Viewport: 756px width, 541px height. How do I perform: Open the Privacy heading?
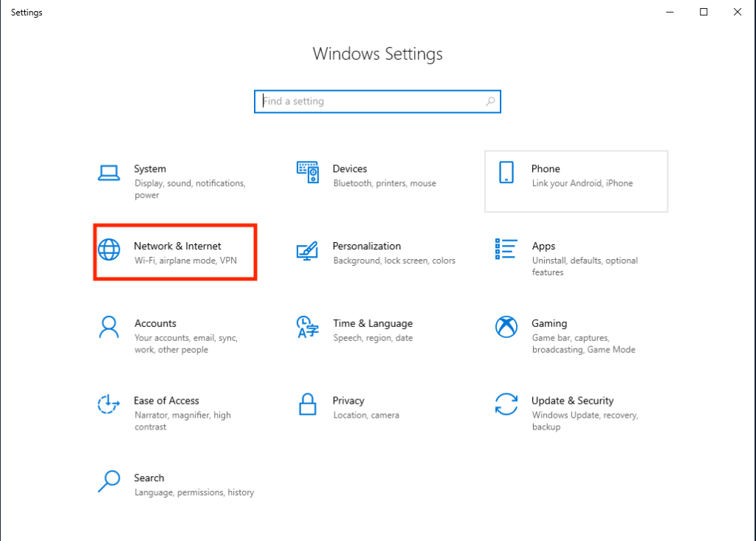348,401
